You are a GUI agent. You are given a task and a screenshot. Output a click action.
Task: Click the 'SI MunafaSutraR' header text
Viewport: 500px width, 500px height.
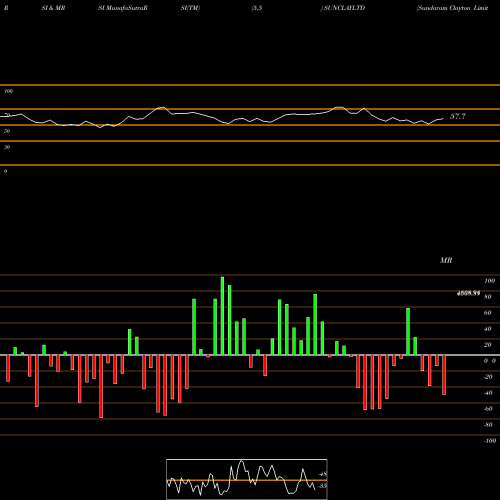pos(123,8)
